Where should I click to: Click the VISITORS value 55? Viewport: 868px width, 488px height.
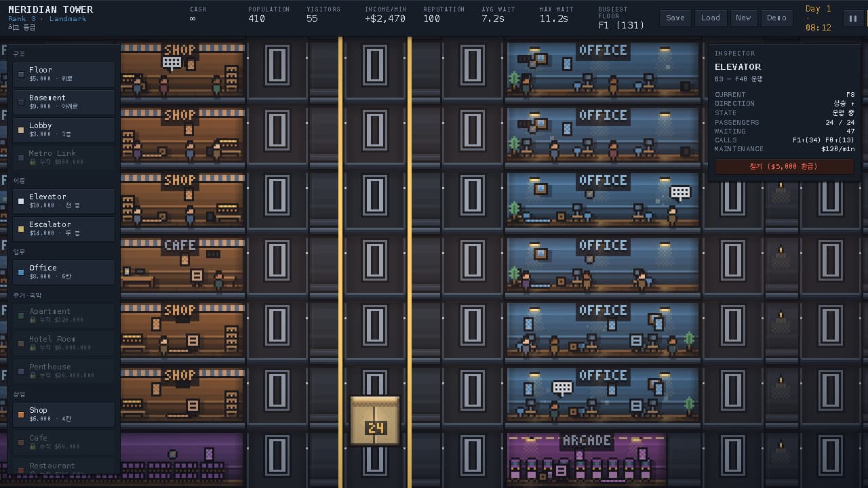pos(312,19)
